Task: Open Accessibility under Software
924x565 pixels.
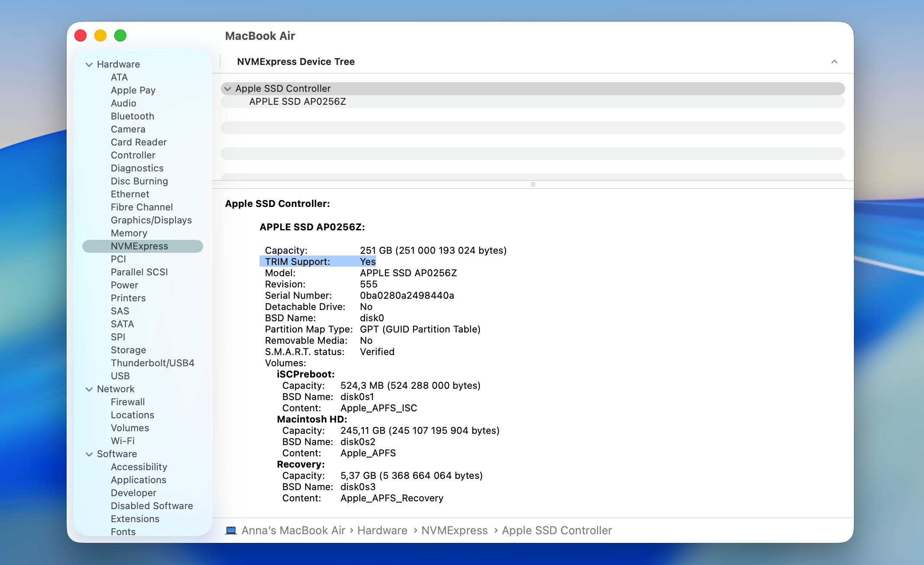Action: click(x=139, y=467)
